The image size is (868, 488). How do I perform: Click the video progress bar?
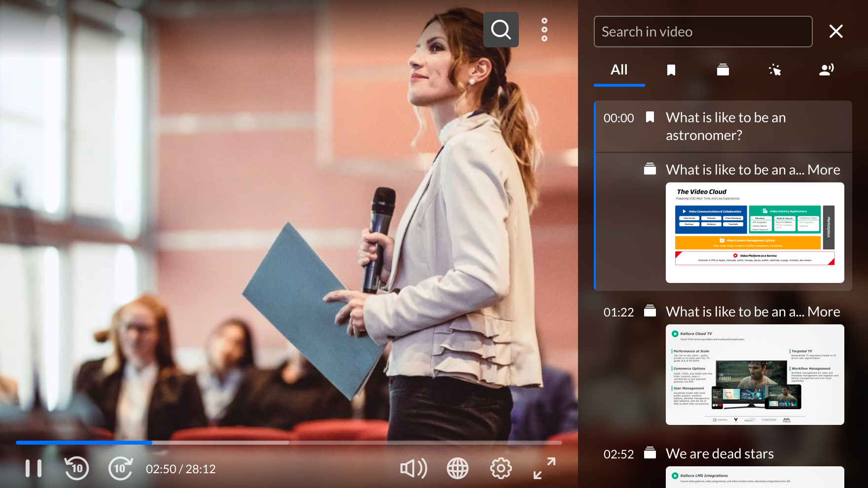(x=289, y=443)
